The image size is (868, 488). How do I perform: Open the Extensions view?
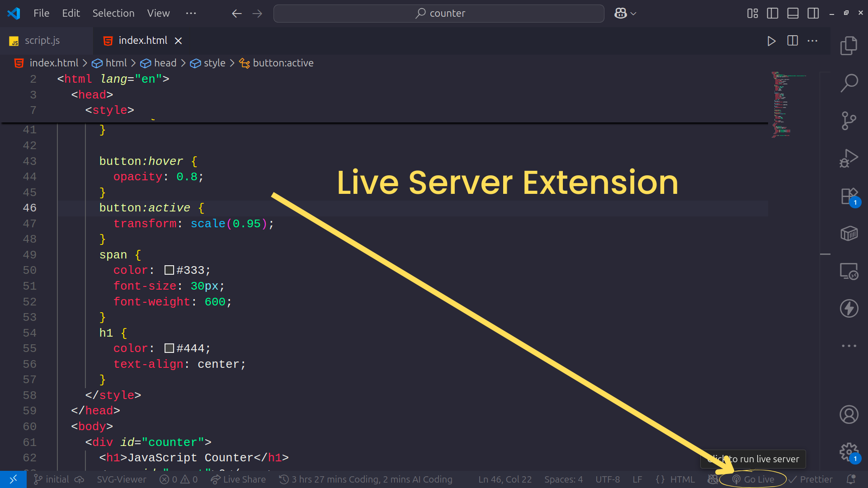coord(849,197)
